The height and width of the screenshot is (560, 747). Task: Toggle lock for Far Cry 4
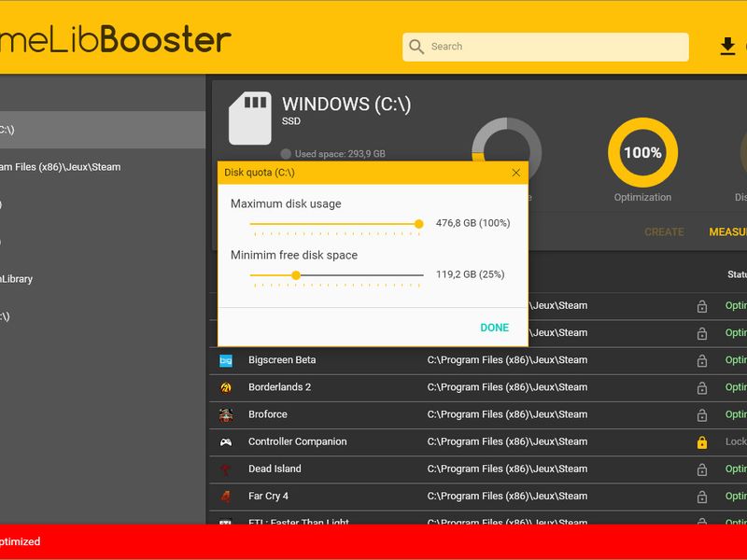[702, 497]
